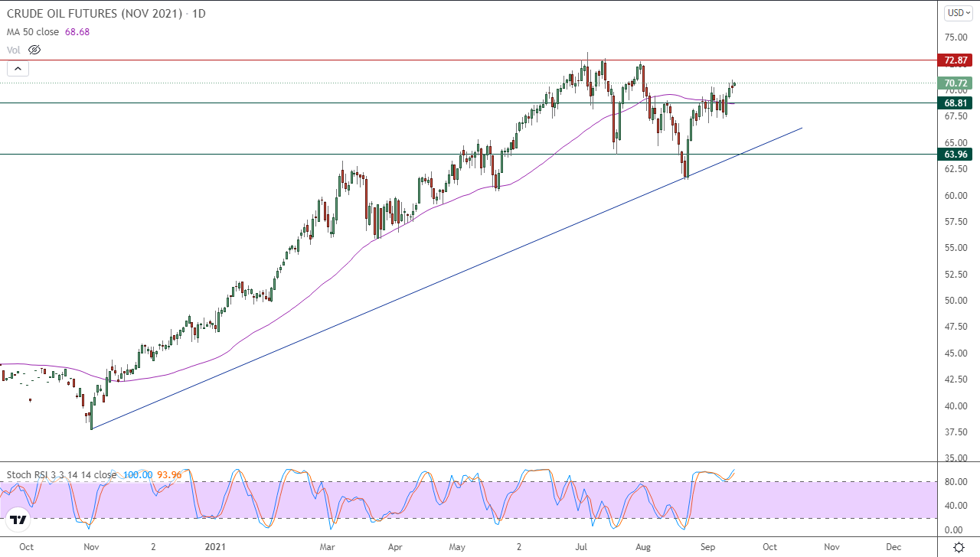Open chart settings via the gear icon
Viewport: 980px width, 557px height.
point(959,547)
